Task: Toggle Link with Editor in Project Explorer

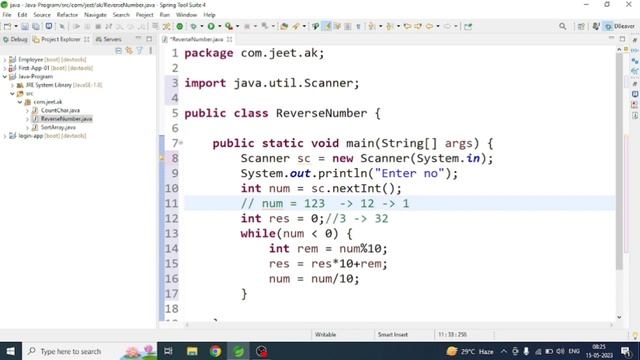Action: pyautogui.click(x=129, y=51)
